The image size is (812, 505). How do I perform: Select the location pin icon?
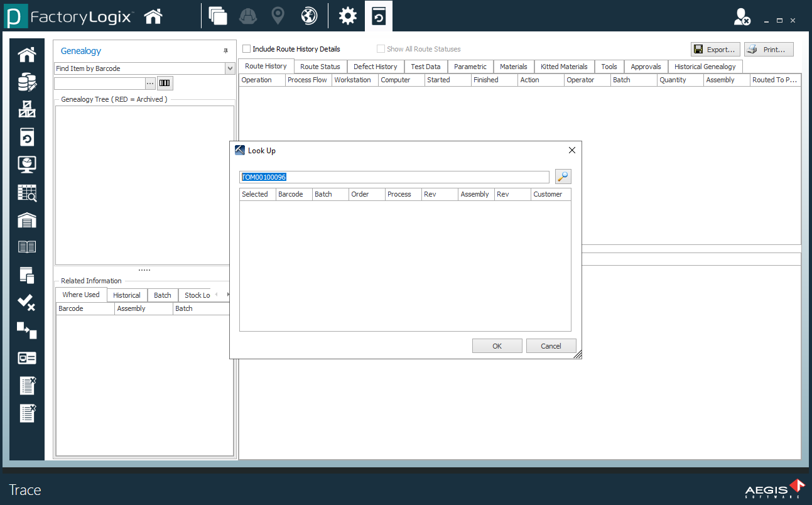coord(278,16)
